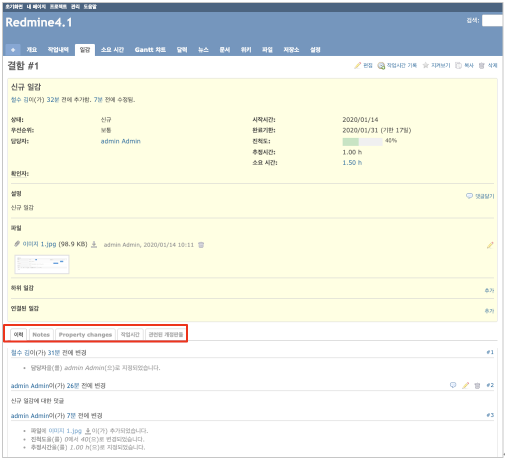Click the 결함 #1 heading
Image resolution: width=505 pixels, height=460 pixels.
[23, 66]
